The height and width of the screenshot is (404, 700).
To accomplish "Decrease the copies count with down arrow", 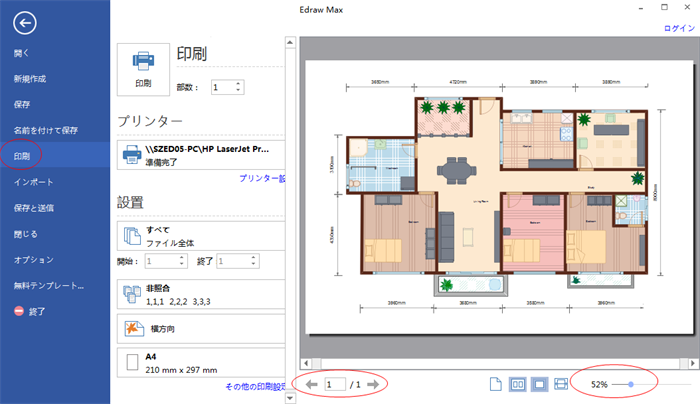I will 238,90.
